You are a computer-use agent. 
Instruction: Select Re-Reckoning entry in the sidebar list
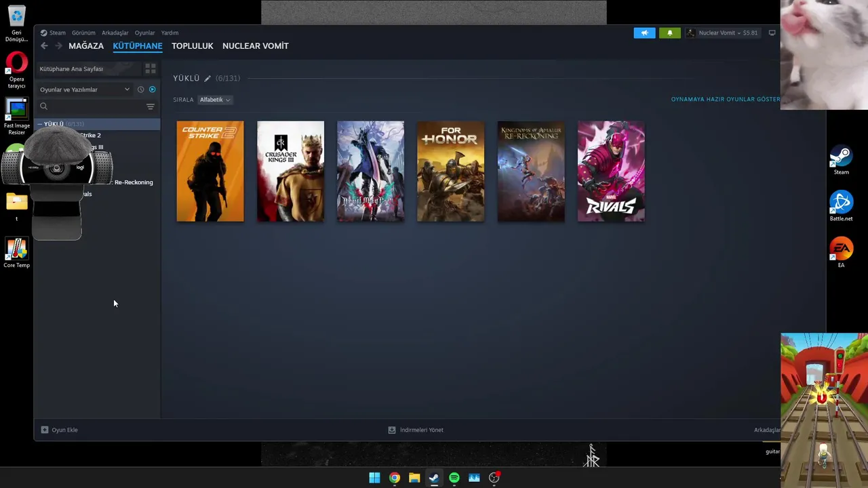tap(134, 182)
